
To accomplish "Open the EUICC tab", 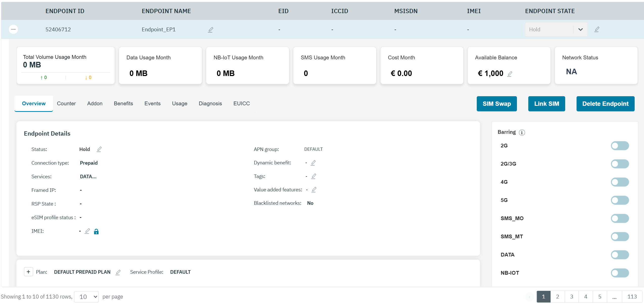I will click(241, 104).
